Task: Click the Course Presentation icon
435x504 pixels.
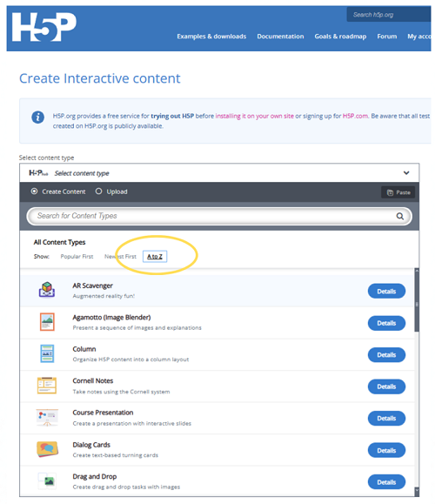Action: tap(47, 417)
